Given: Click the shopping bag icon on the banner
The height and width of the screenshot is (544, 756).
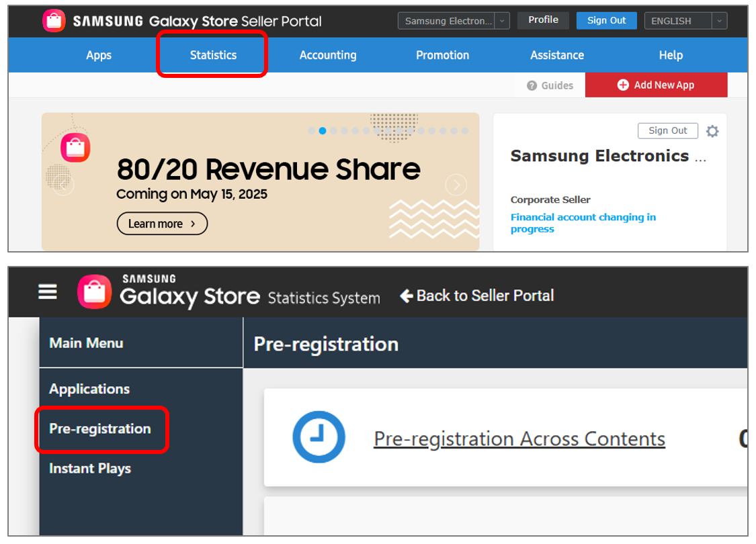Looking at the screenshot, I should tap(75, 148).
